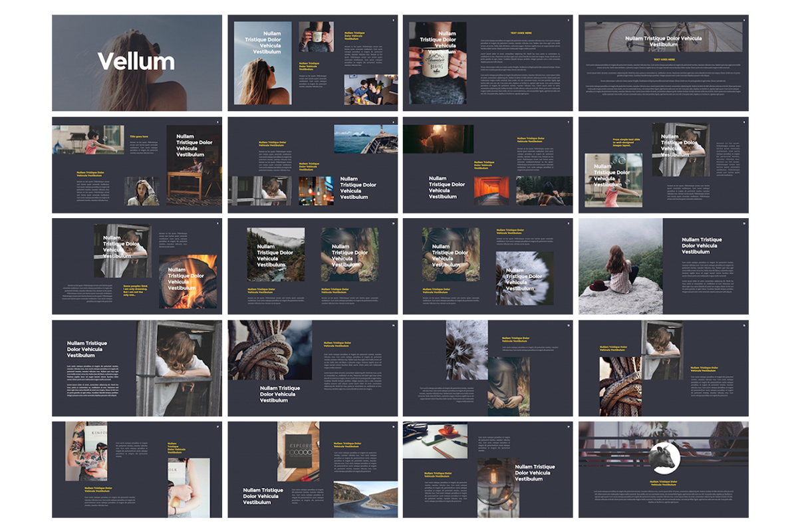Click the hooded woman portrait on pink girl slide
The height and width of the screenshot is (532, 798).
pos(142,191)
